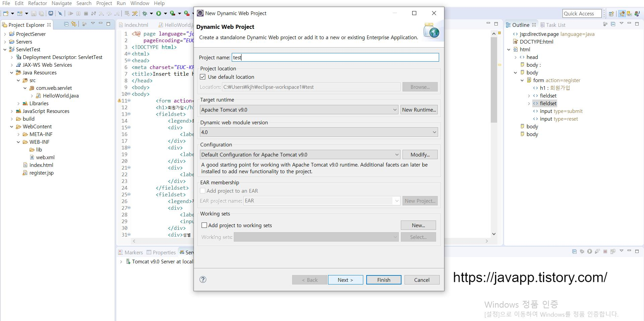
Task: Click the editor vertical scrollbar
Action: pyautogui.click(x=494, y=80)
